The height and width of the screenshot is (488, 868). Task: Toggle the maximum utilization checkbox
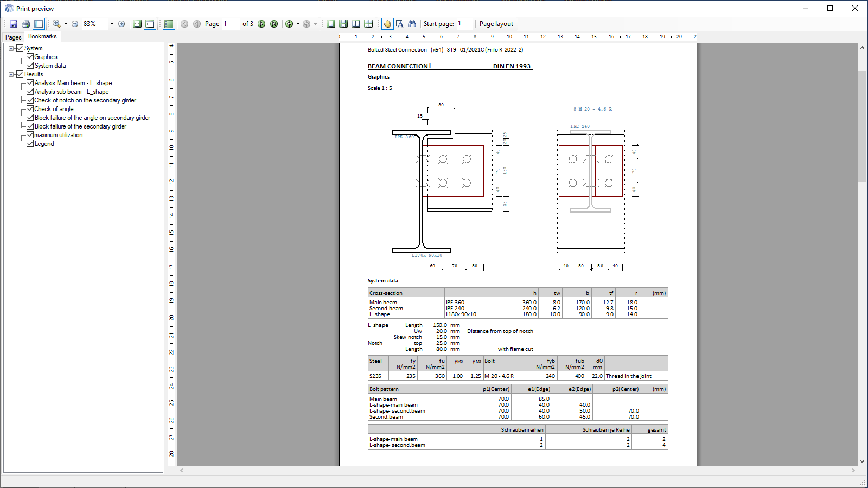[30, 135]
